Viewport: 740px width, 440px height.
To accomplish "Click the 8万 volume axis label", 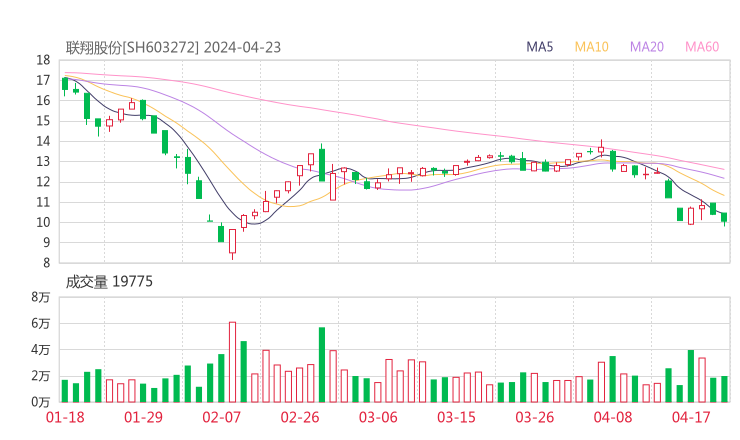I will (40, 298).
